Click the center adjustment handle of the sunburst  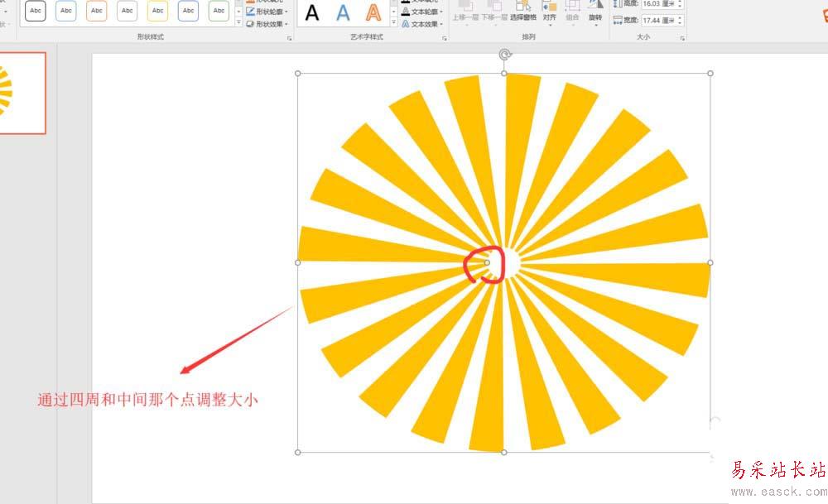point(487,262)
